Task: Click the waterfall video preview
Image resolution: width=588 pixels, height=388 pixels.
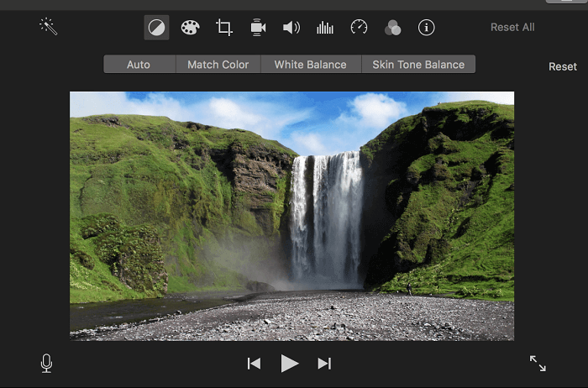Action: click(291, 216)
